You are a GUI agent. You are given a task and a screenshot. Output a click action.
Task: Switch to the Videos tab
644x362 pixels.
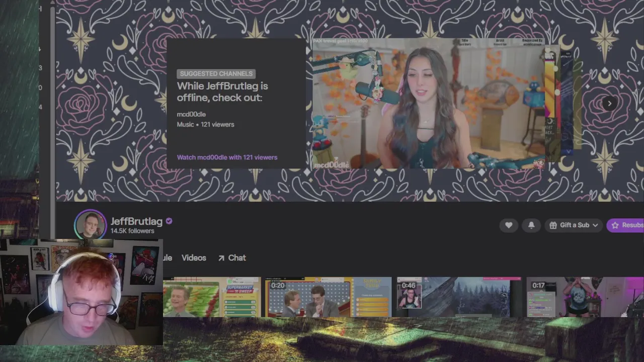[194, 258]
